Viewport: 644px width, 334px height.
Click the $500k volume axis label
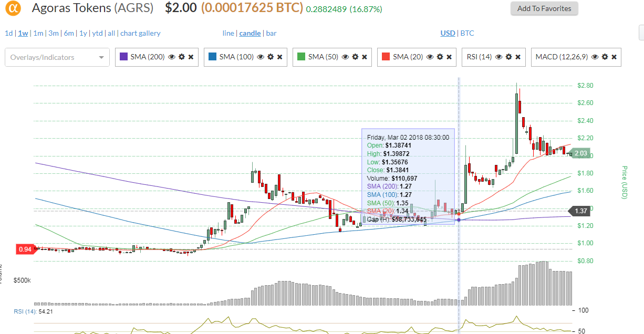[23, 281]
